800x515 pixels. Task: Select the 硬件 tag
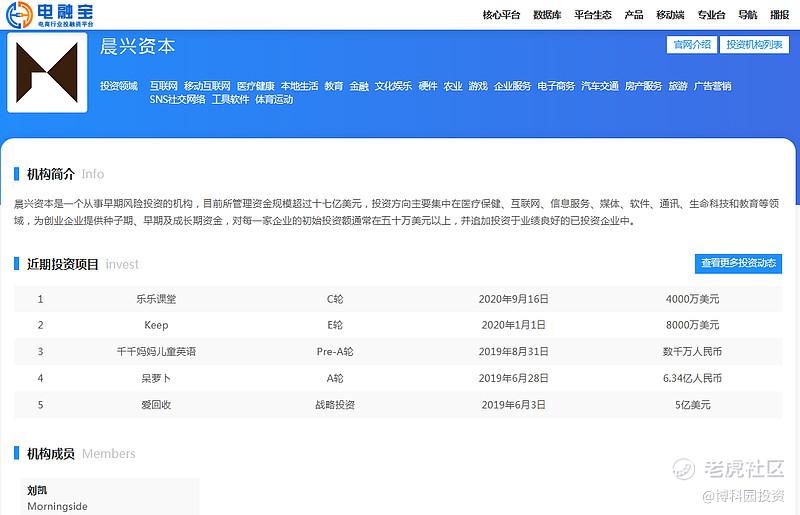click(428, 86)
